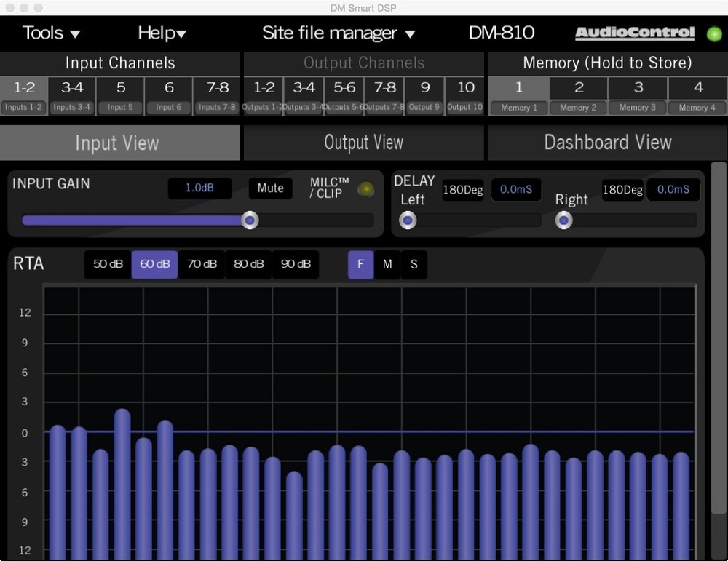Select input channel 1-2
Image resolution: width=728 pixels, height=561 pixels.
coord(24,96)
